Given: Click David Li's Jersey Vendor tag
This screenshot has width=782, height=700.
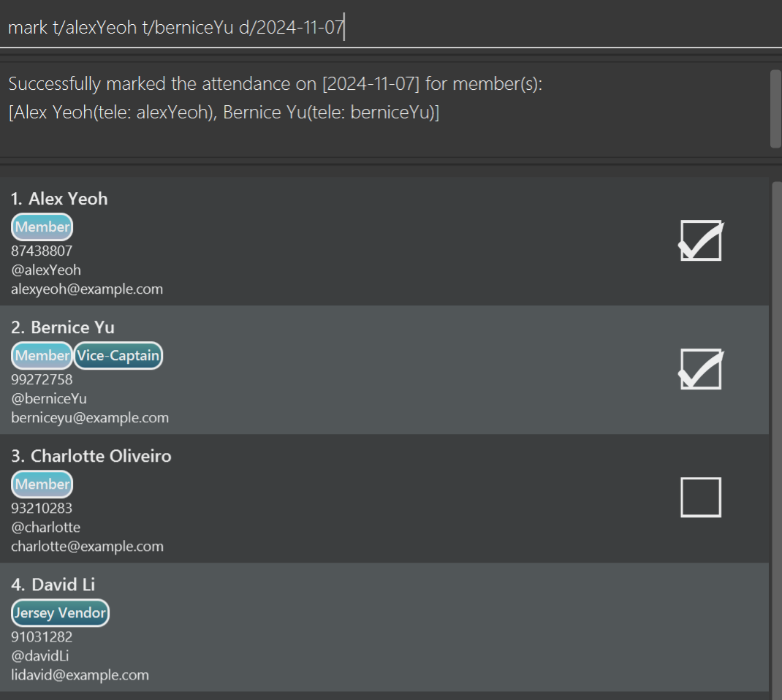Looking at the screenshot, I should pos(60,613).
